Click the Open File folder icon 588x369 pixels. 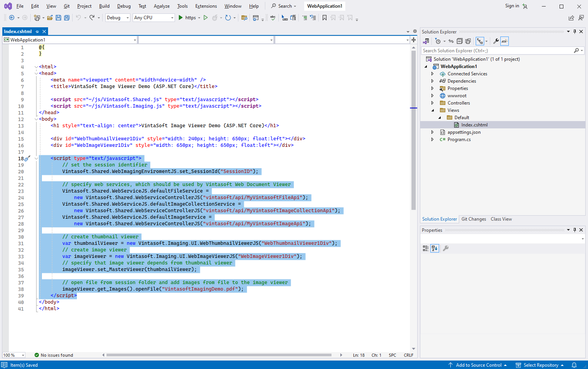tap(50, 18)
